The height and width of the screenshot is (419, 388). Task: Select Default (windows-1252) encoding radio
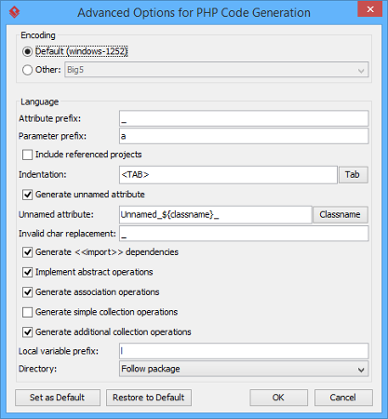27,52
